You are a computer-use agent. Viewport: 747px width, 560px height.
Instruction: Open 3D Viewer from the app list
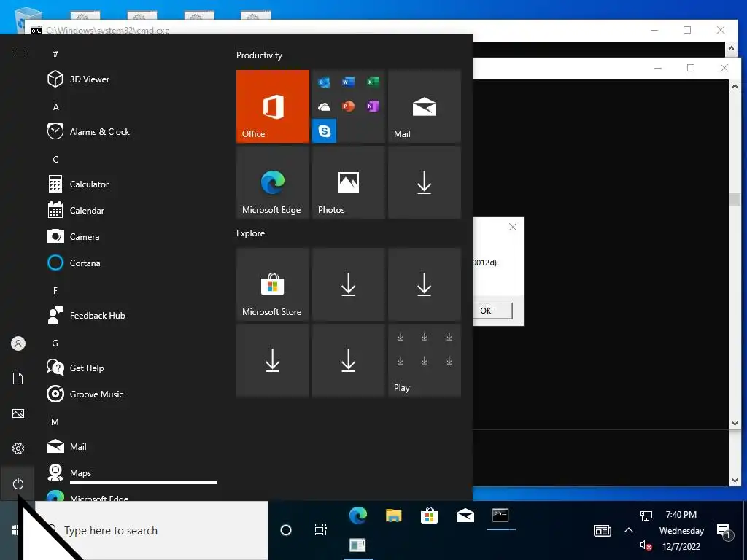click(x=131, y=79)
